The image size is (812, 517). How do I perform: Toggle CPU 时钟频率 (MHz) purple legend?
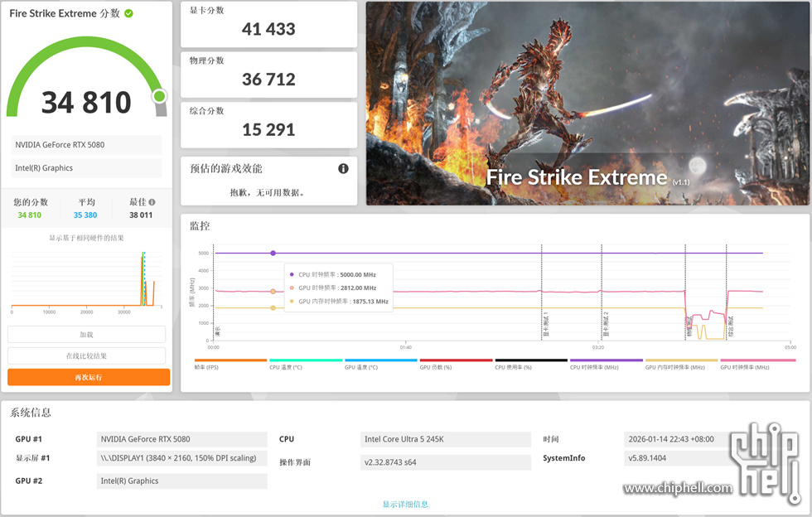pos(606,365)
